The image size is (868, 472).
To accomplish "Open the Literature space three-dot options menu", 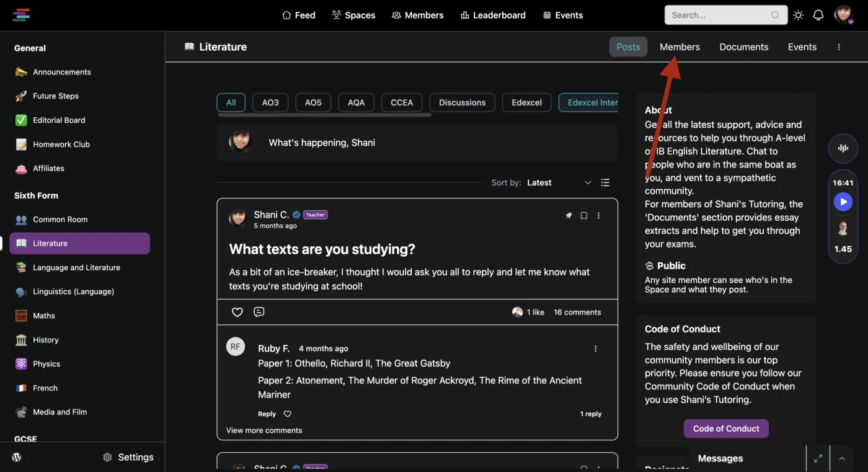I will pos(839,47).
